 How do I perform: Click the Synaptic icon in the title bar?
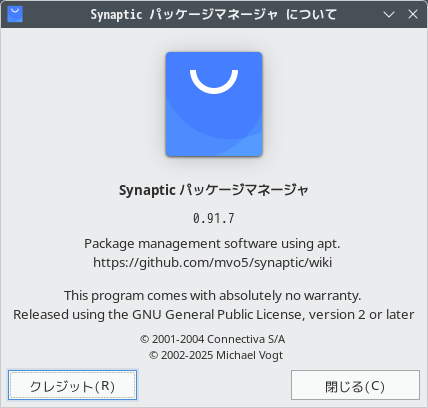click(15, 14)
